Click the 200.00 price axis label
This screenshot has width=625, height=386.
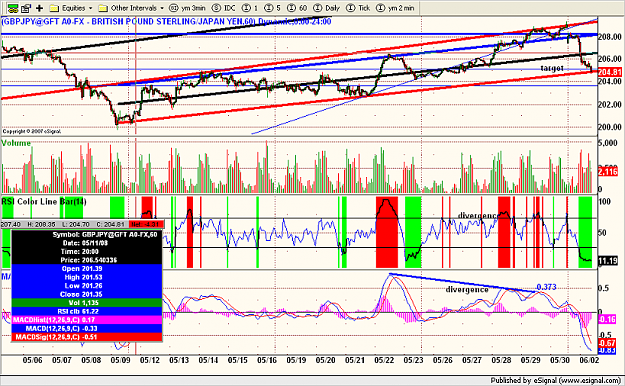click(610, 127)
